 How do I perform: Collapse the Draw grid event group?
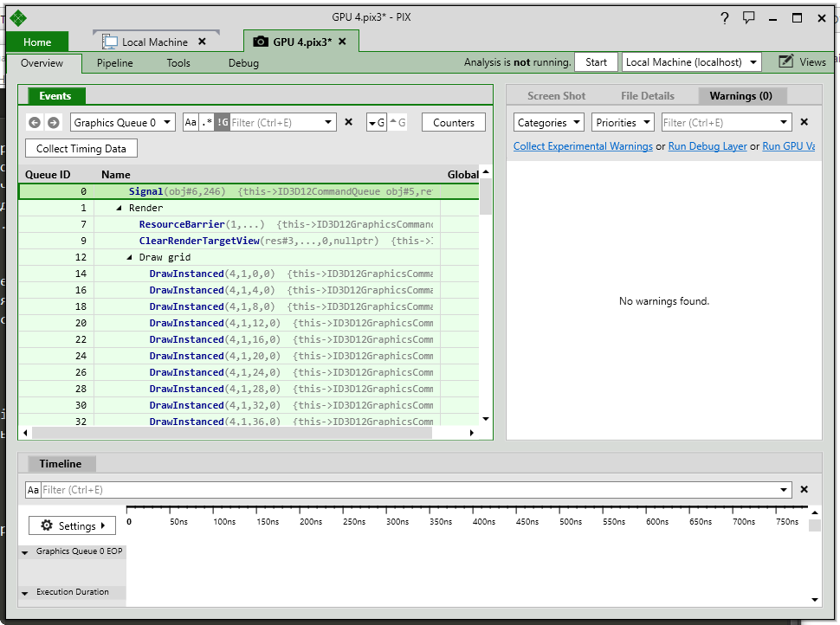pos(129,257)
